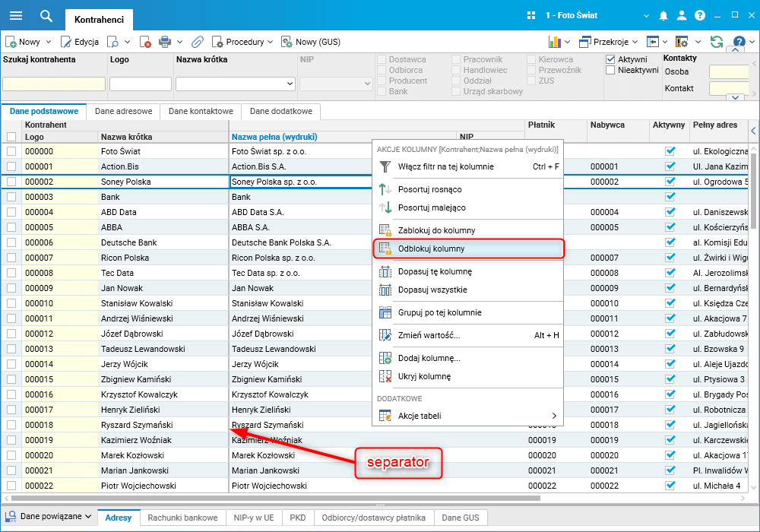
Task: Click the user profile icon
Action: [x=682, y=15]
